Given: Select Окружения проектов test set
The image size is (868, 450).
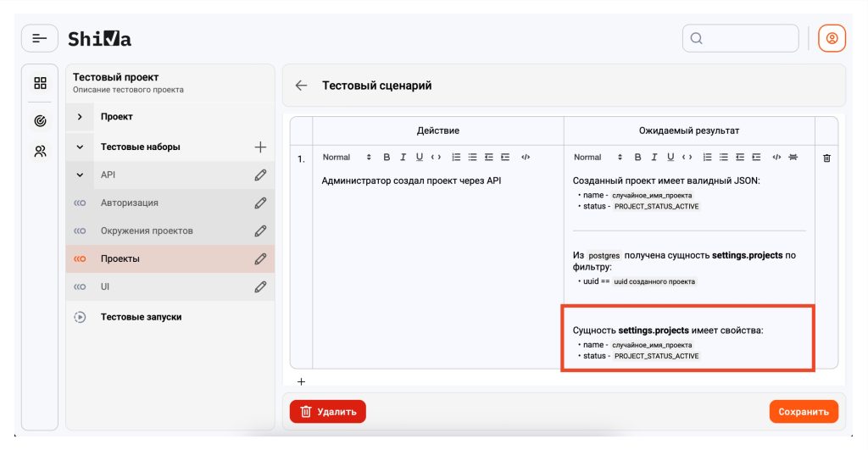Looking at the screenshot, I should tap(147, 231).
